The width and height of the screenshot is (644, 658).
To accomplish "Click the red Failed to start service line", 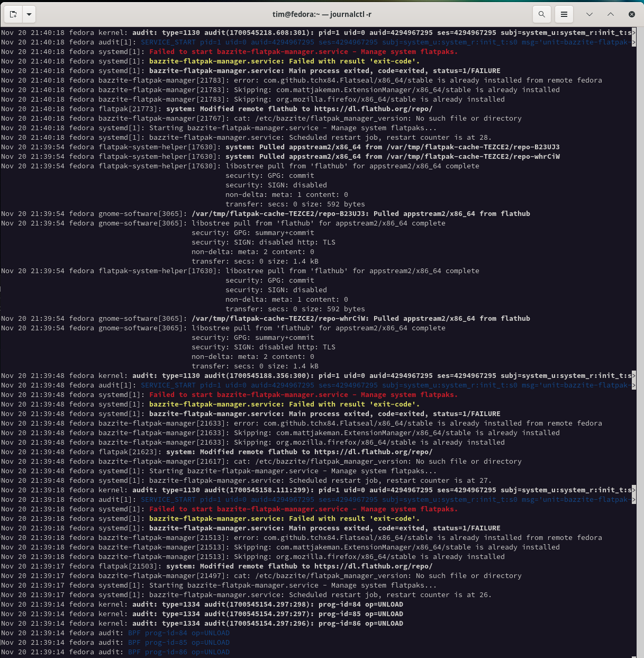I will [x=305, y=51].
